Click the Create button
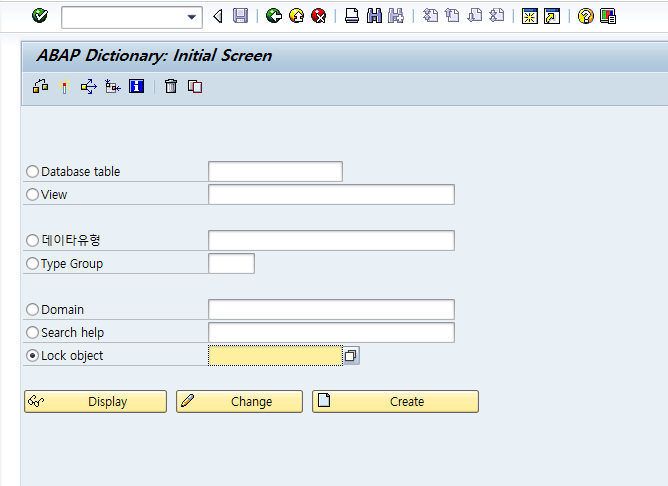The image size is (668, 486). click(x=395, y=402)
